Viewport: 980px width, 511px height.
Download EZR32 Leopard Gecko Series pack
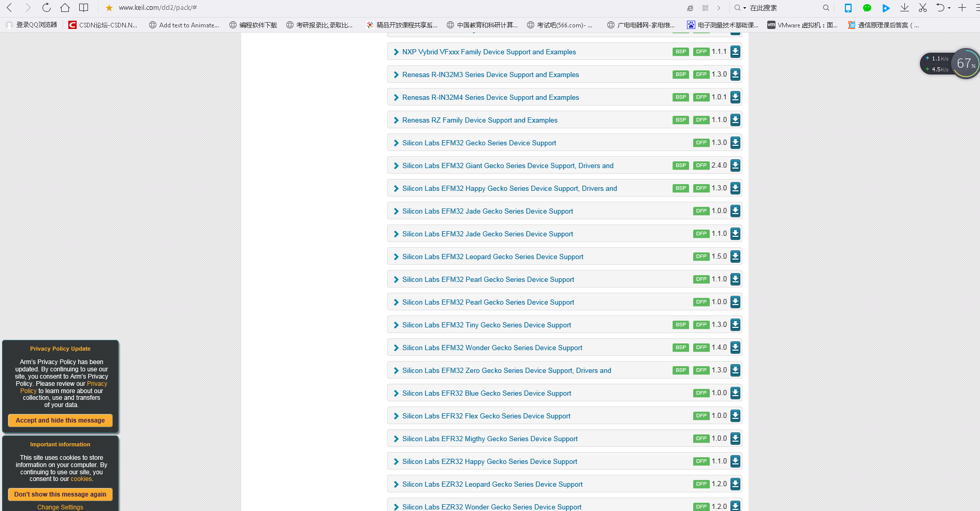pos(735,484)
